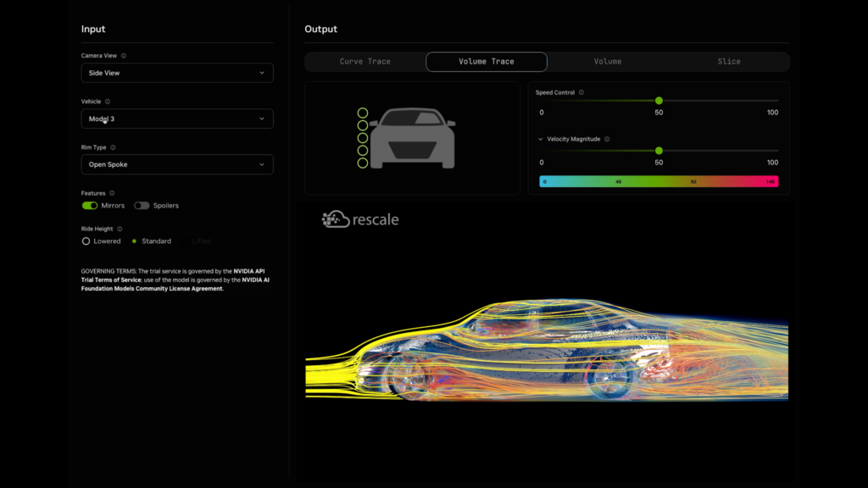The width and height of the screenshot is (868, 488).
Task: Click the Speed Control info icon
Action: point(581,92)
